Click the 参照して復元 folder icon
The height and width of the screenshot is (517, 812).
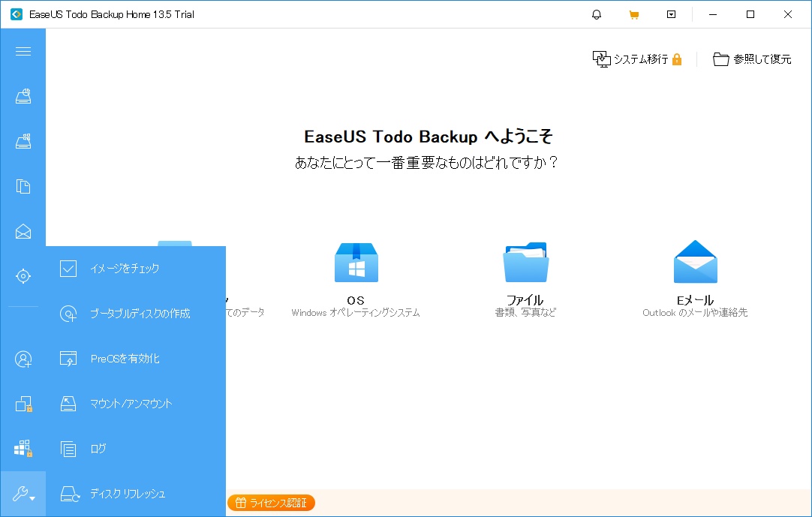[x=721, y=59]
